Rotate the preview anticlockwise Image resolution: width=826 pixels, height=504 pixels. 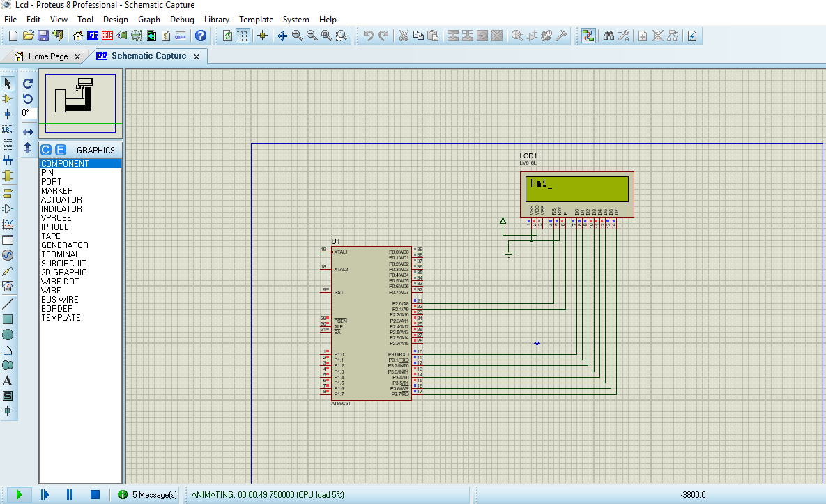click(x=26, y=99)
